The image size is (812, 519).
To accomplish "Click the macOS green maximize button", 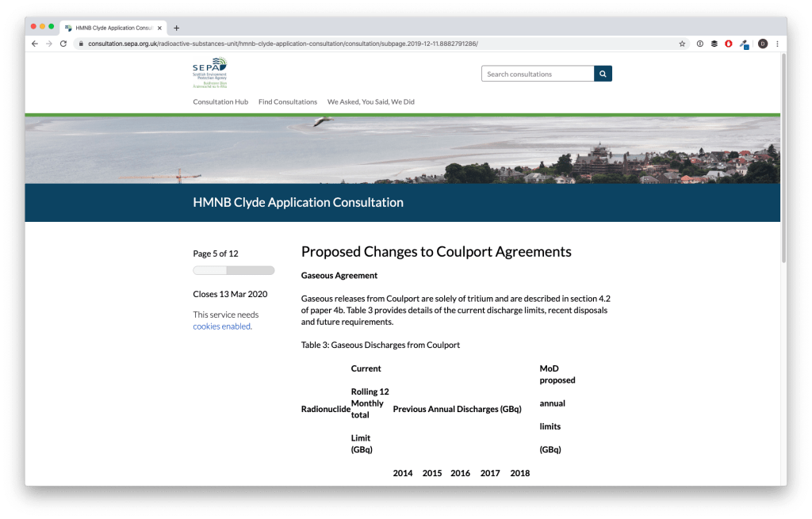I will point(52,26).
